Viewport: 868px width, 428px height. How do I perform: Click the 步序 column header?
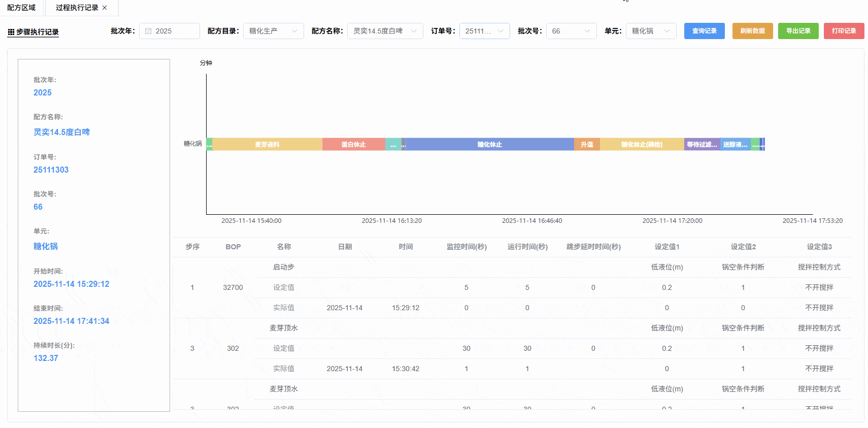pos(192,247)
